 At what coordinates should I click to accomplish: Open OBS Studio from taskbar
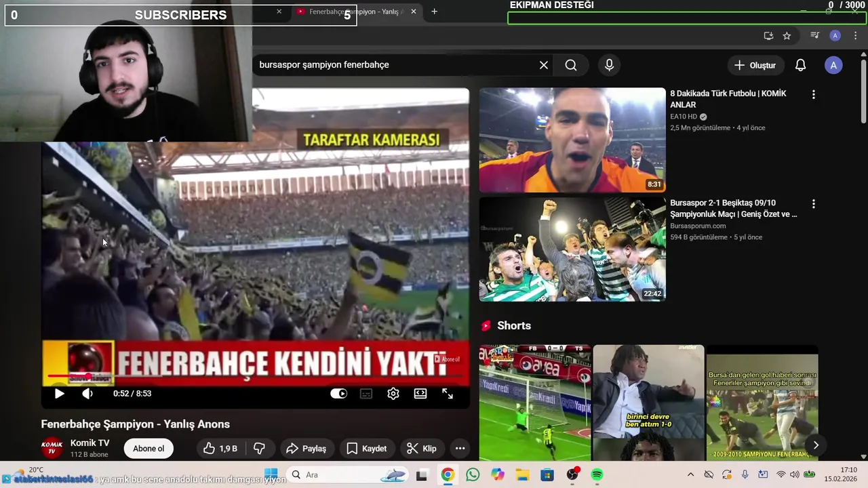click(572, 475)
